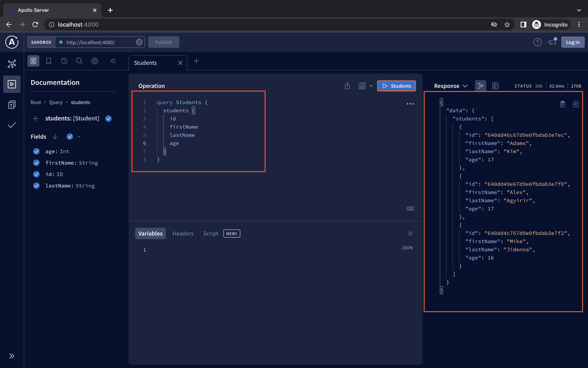588x368 pixels.
Task: Collapse the Variables panel chevron
Action: click(x=410, y=233)
